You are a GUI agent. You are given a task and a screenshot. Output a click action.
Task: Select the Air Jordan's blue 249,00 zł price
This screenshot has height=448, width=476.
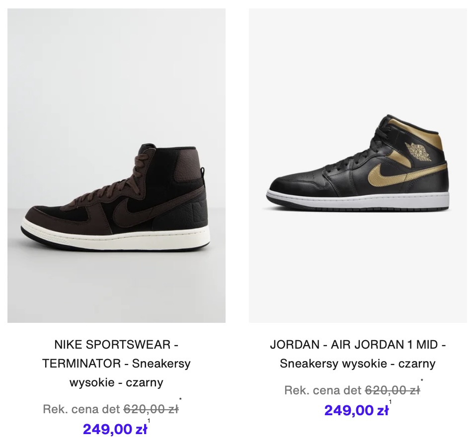pos(356,410)
